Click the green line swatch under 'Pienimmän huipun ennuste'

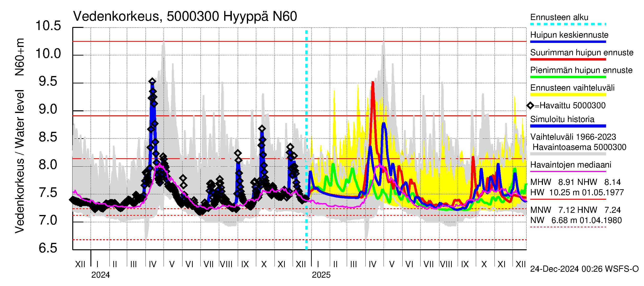tap(568, 77)
